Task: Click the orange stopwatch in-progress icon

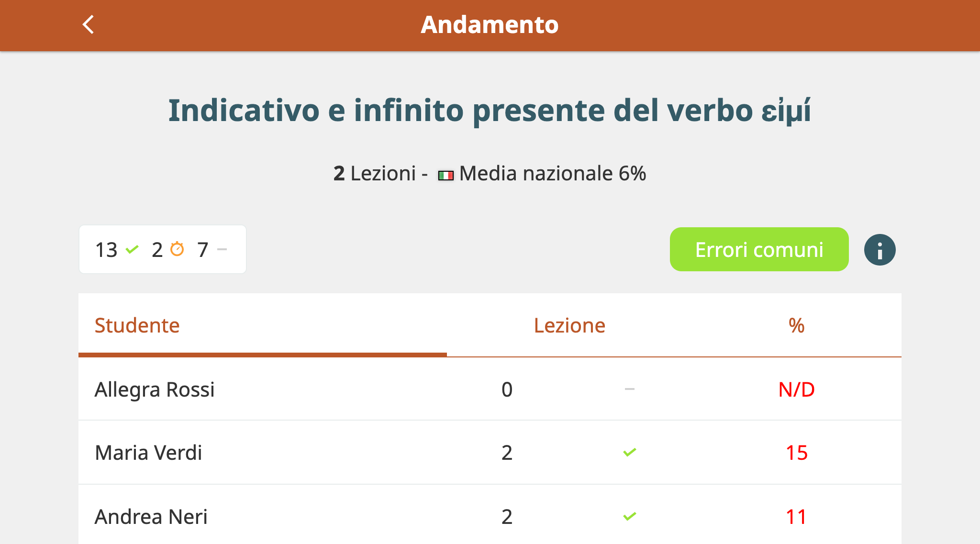Action: coord(177,249)
